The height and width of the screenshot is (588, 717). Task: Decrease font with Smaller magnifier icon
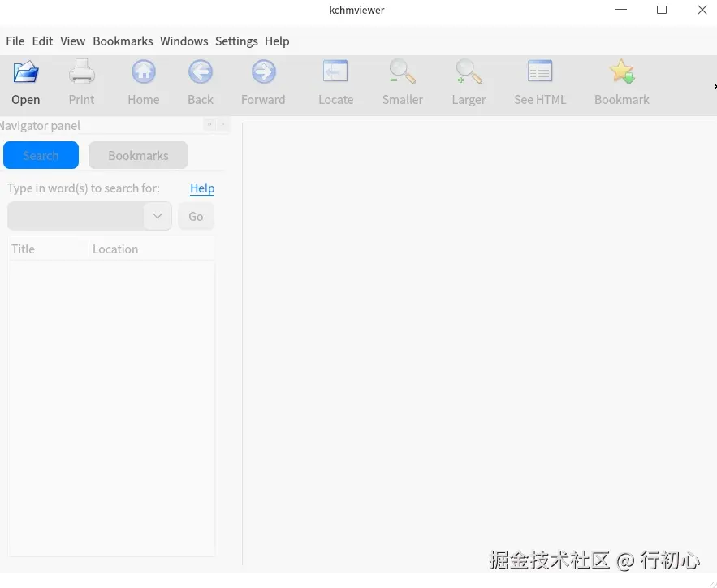point(403,72)
